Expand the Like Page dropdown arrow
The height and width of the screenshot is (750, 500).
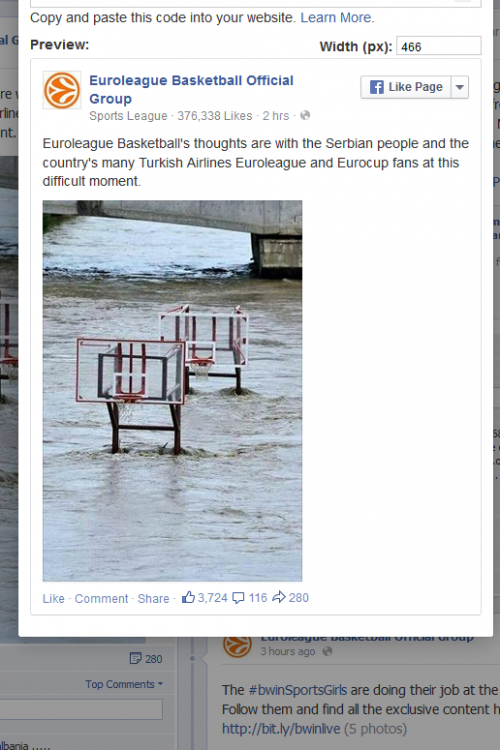tap(460, 87)
